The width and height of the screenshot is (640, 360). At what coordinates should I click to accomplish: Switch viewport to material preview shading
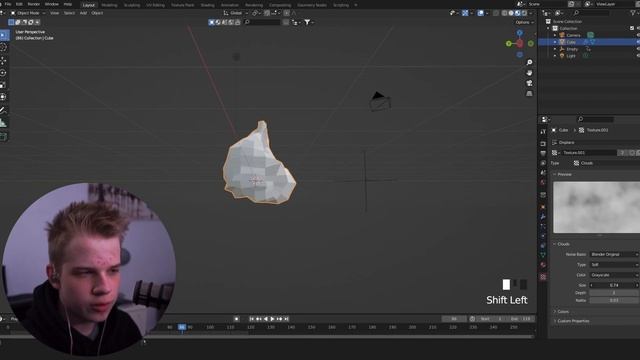pyautogui.click(x=518, y=13)
